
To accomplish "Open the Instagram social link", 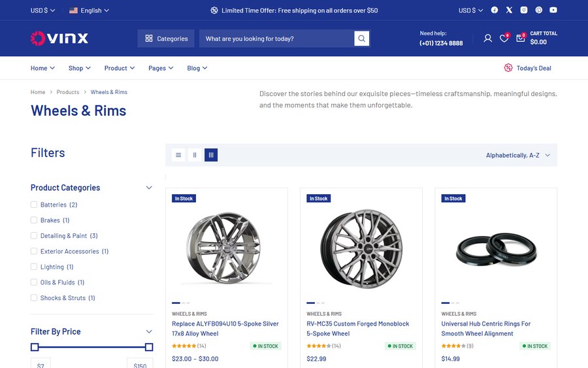I will click(x=524, y=10).
